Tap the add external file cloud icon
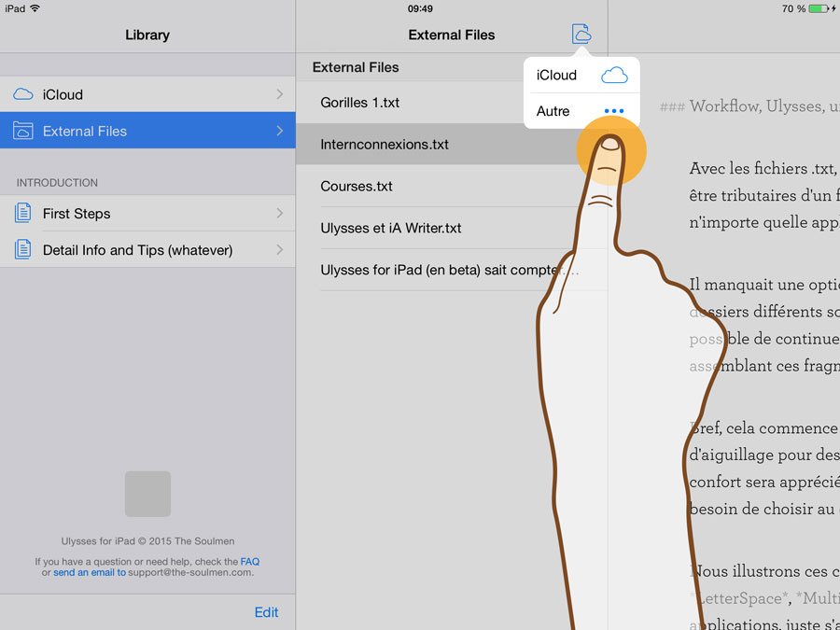 (581, 34)
